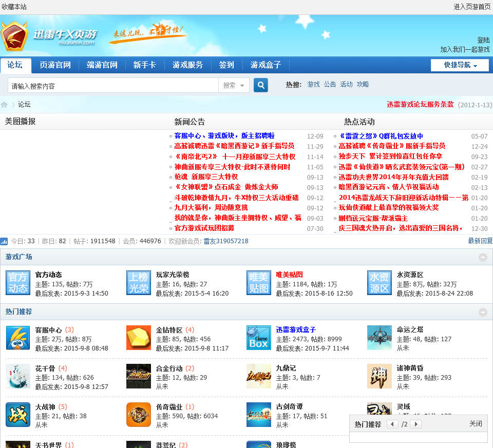Click hot search term 公告
Viewport: 493px width, 448px height.
coord(330,84)
